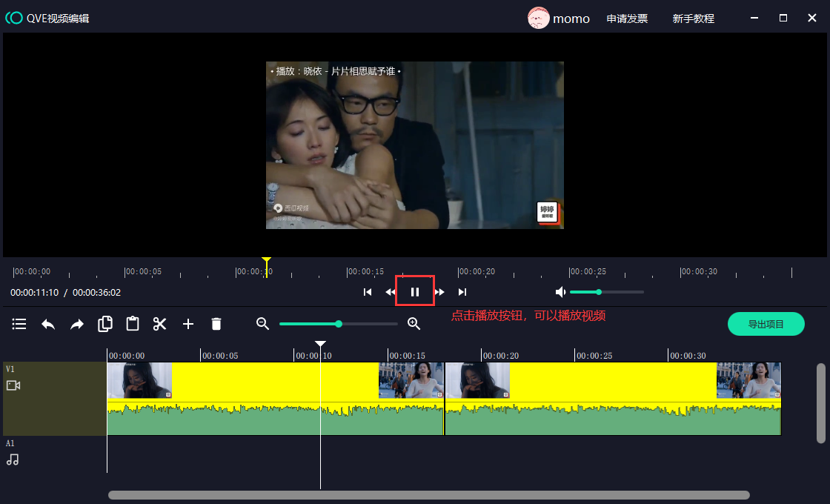Viewport: 830px width, 504px height.
Task: Redo the last undone edit
Action: tap(77, 324)
